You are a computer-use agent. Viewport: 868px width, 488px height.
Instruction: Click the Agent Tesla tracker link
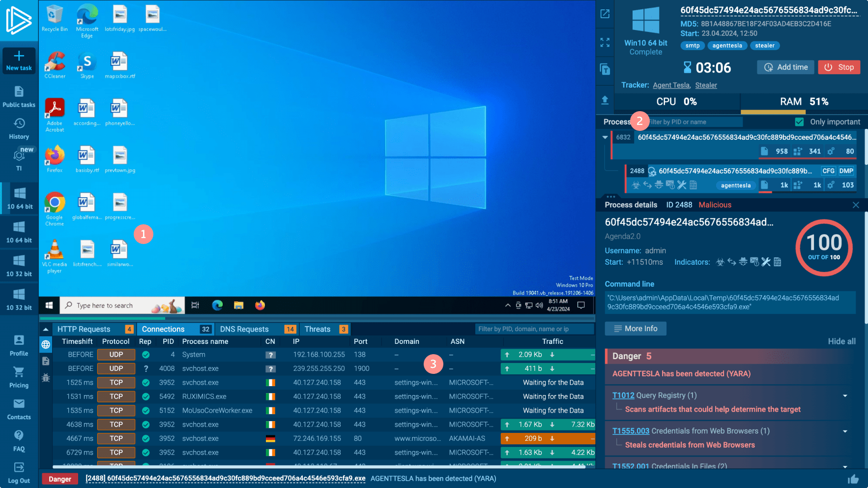[671, 86]
